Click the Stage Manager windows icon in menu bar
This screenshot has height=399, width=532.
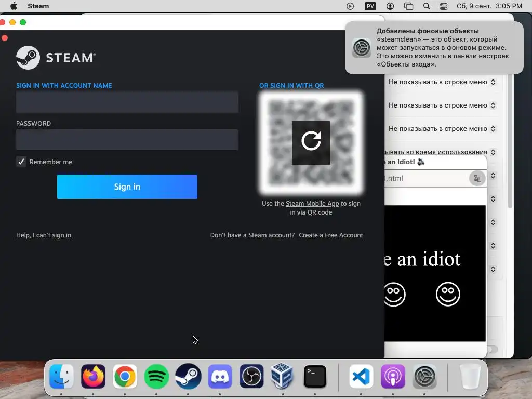pos(408,6)
